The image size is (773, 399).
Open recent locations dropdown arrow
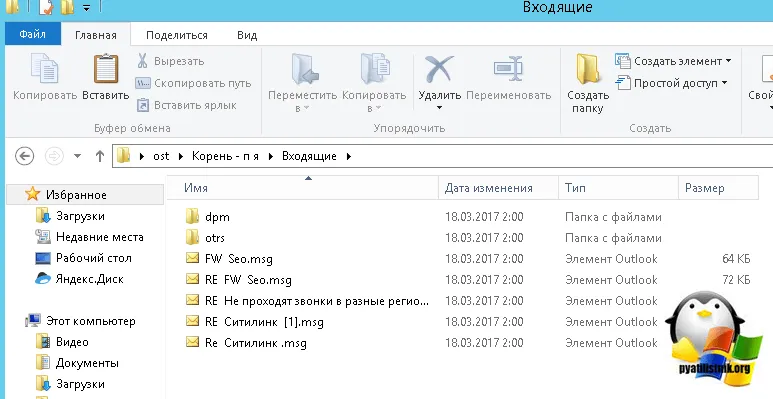tap(77, 156)
